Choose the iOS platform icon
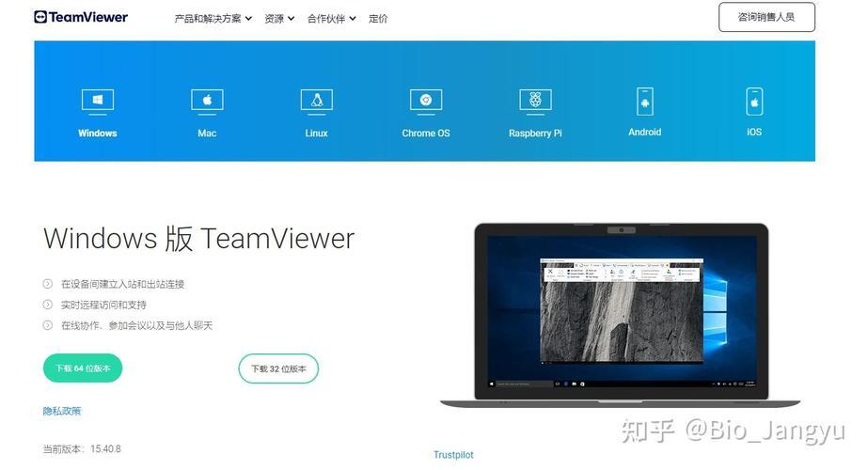This screenshot has width=868, height=470. click(754, 100)
